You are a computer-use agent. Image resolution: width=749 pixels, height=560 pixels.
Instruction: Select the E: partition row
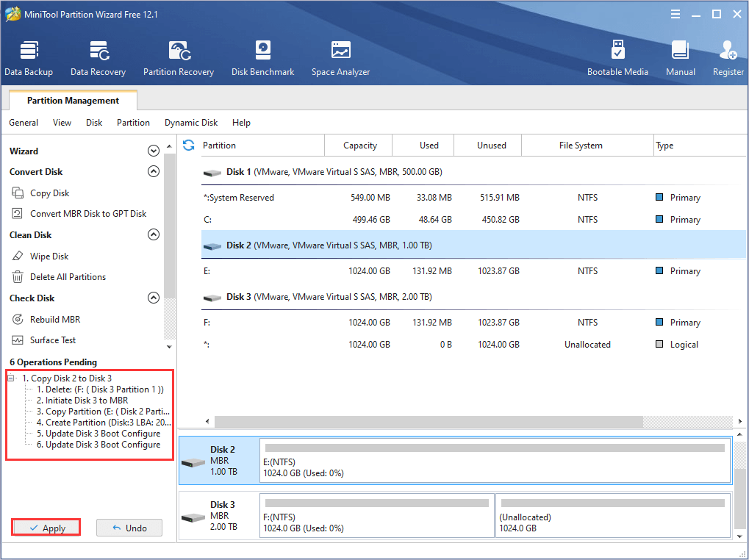(473, 271)
